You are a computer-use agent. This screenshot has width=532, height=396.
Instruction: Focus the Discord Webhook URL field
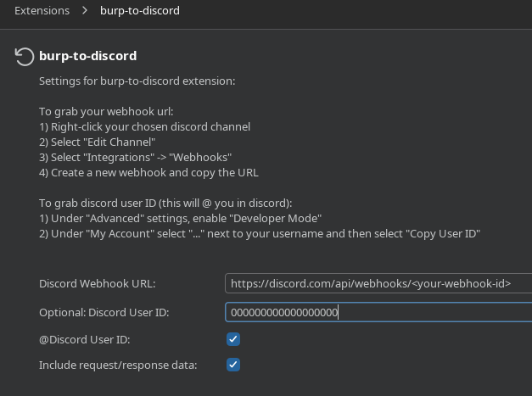click(x=378, y=283)
